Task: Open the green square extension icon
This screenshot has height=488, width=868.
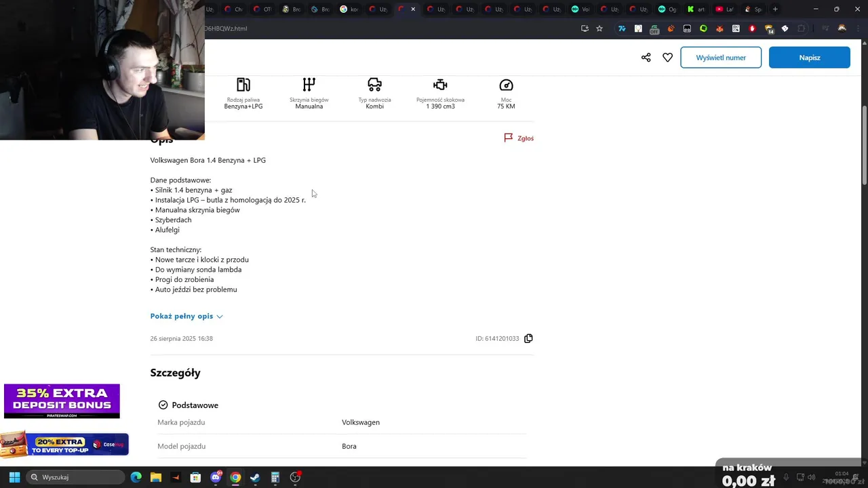Action: pos(703,28)
